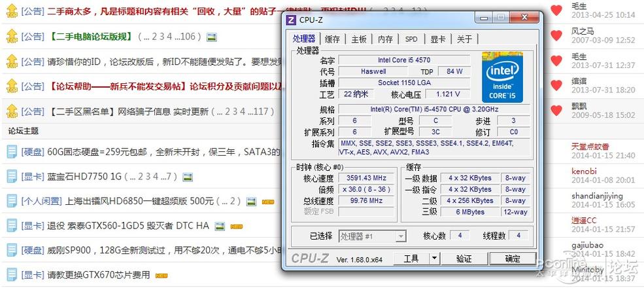
Task: Click the [个人闲置] category tag
Action: click(42, 202)
